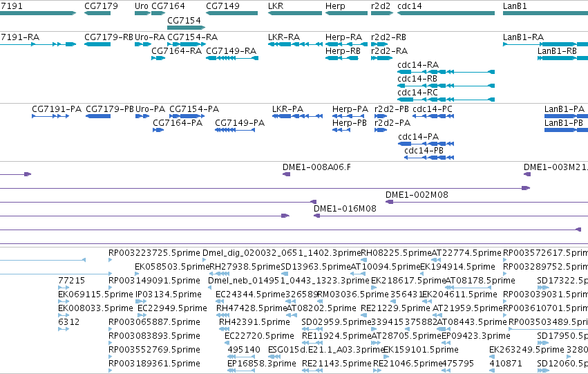
Task: Select the Herp-PA protein label
Action: tap(350, 109)
